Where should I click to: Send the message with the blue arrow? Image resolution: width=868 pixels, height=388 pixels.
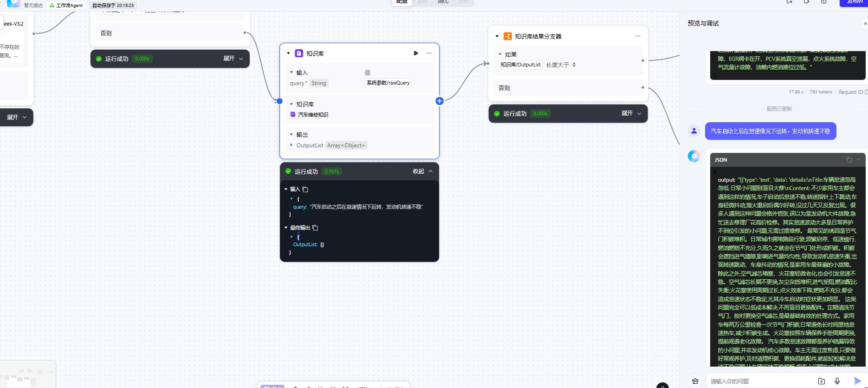coord(857,381)
